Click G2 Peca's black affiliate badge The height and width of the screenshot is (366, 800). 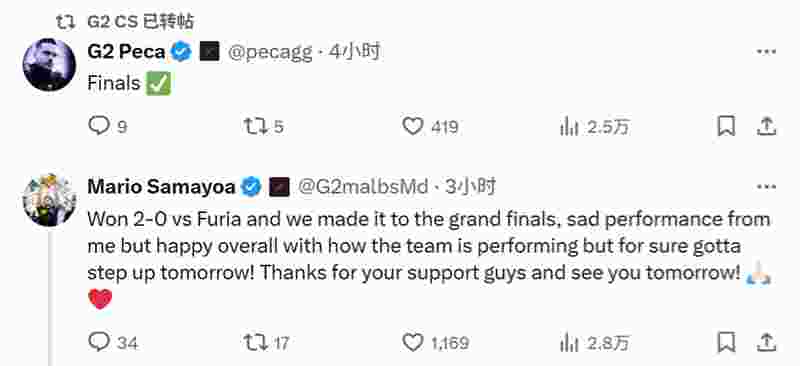(x=209, y=52)
